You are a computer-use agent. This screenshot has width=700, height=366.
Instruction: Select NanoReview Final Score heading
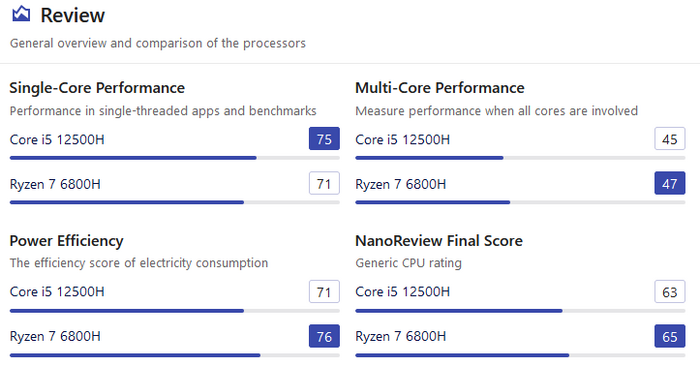click(439, 241)
